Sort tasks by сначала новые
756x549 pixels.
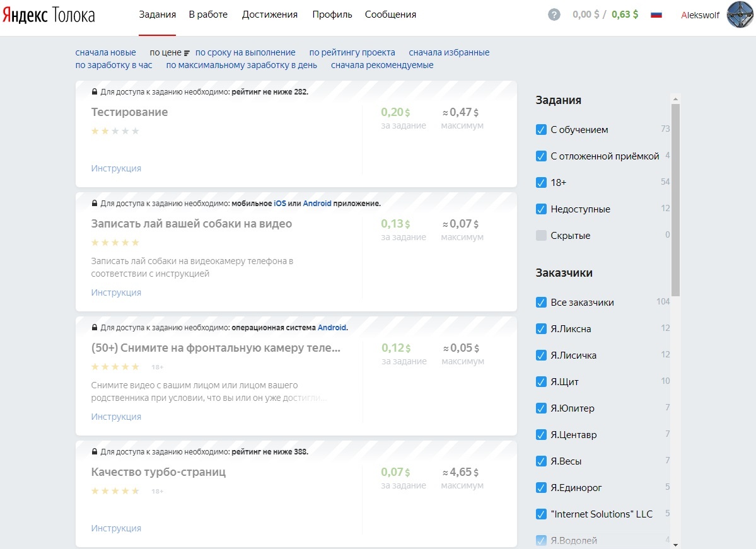105,52
